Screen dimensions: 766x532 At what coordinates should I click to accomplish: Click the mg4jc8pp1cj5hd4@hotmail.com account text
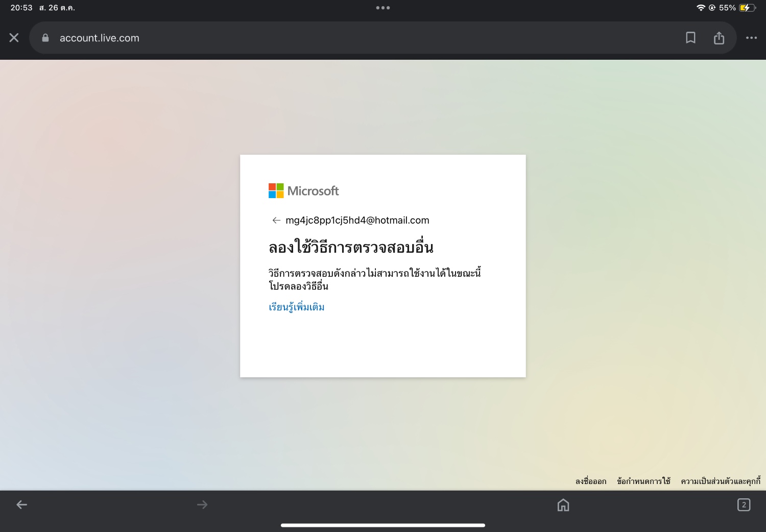point(357,221)
